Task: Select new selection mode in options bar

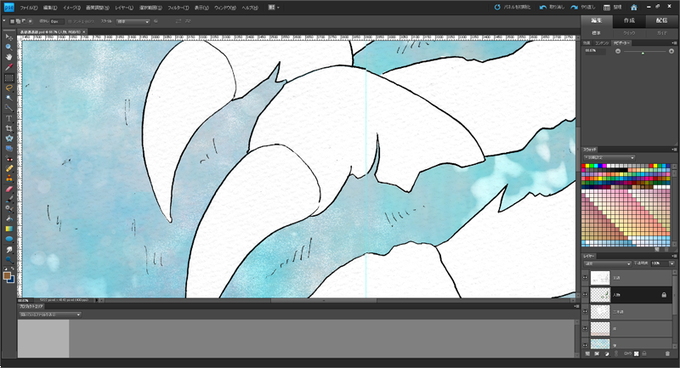Action: (12, 21)
